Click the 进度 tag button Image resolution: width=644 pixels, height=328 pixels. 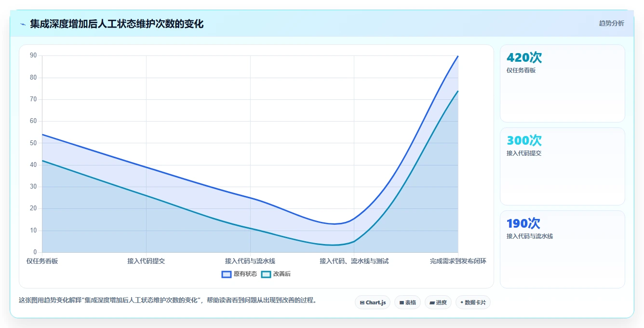438,302
